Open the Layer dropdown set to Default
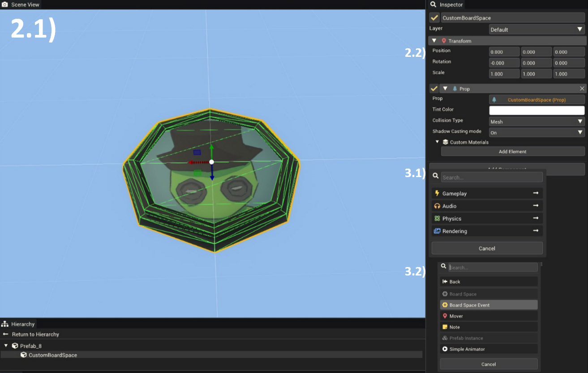588x373 pixels. pos(536,30)
